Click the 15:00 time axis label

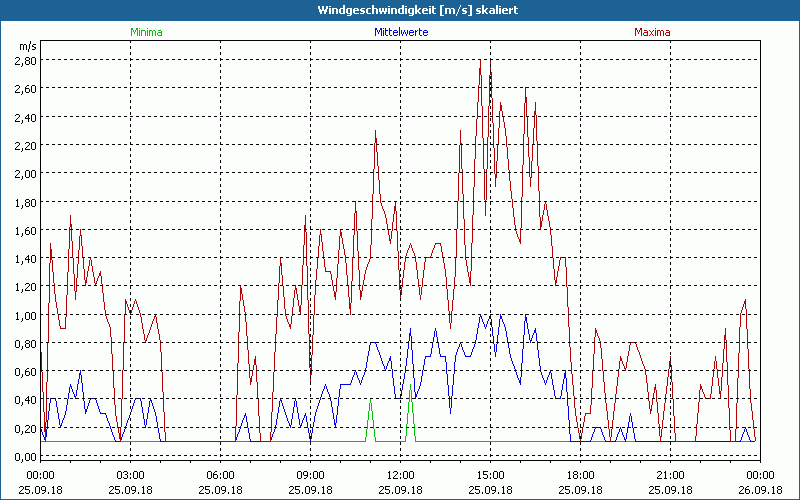coord(490,475)
